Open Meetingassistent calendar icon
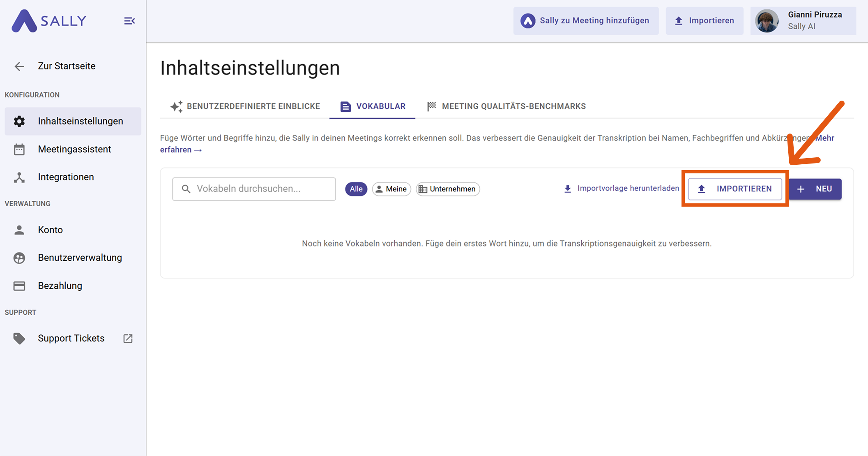Viewport: 868px width, 456px height. coord(19,150)
